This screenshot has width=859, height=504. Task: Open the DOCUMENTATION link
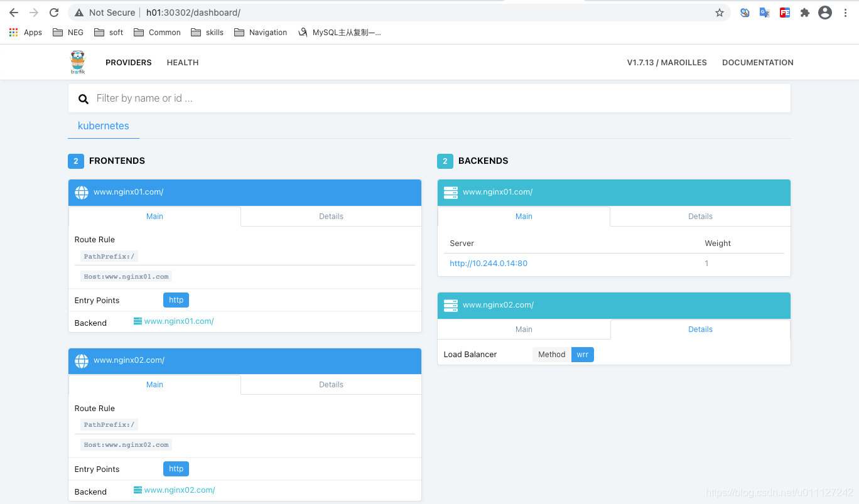[x=758, y=63]
